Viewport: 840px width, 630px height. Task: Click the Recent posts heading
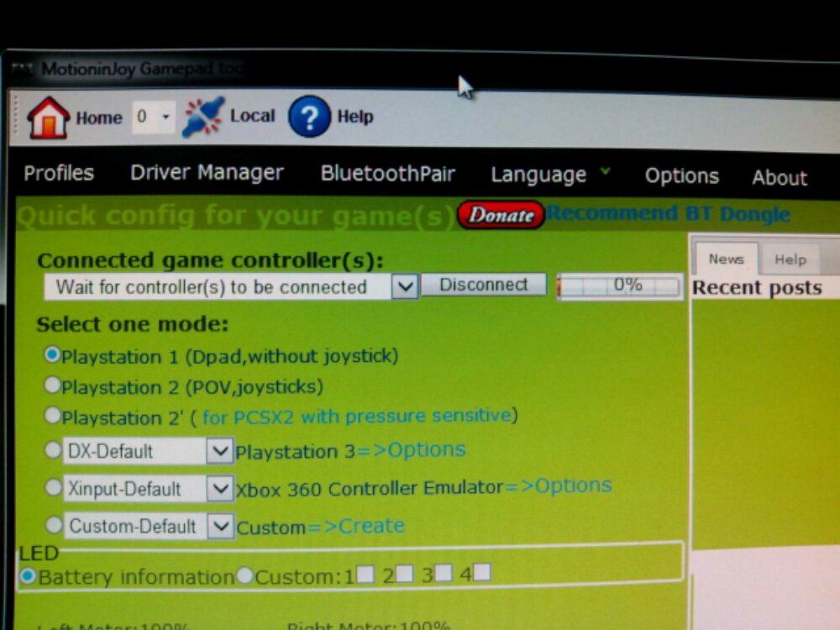(757, 287)
